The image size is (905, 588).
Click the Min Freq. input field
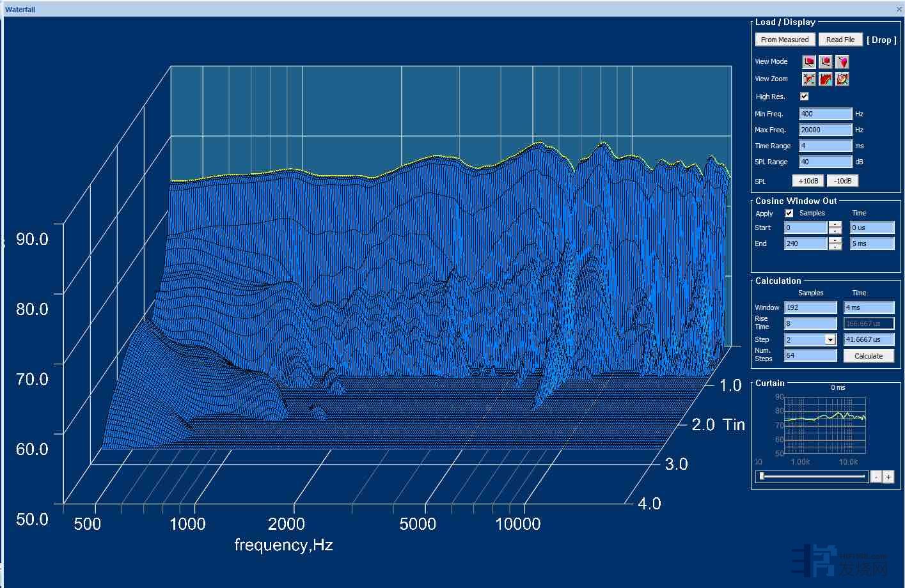[825, 114]
